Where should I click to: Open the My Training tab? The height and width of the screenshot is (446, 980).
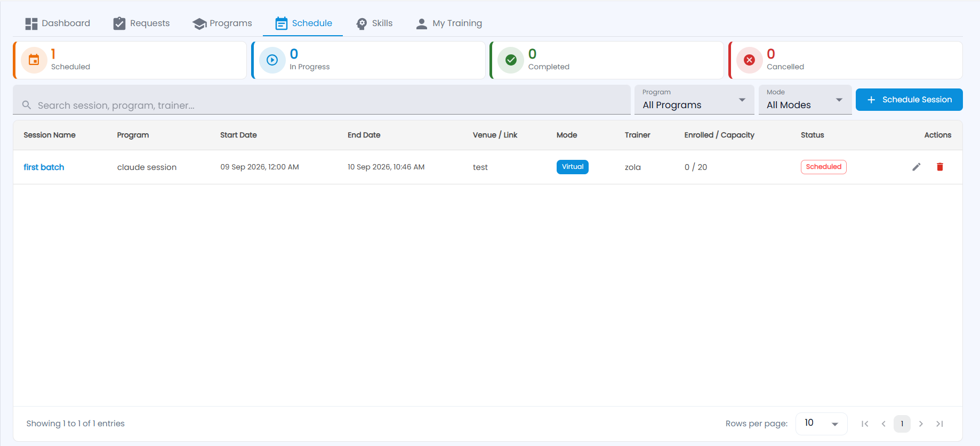(449, 23)
